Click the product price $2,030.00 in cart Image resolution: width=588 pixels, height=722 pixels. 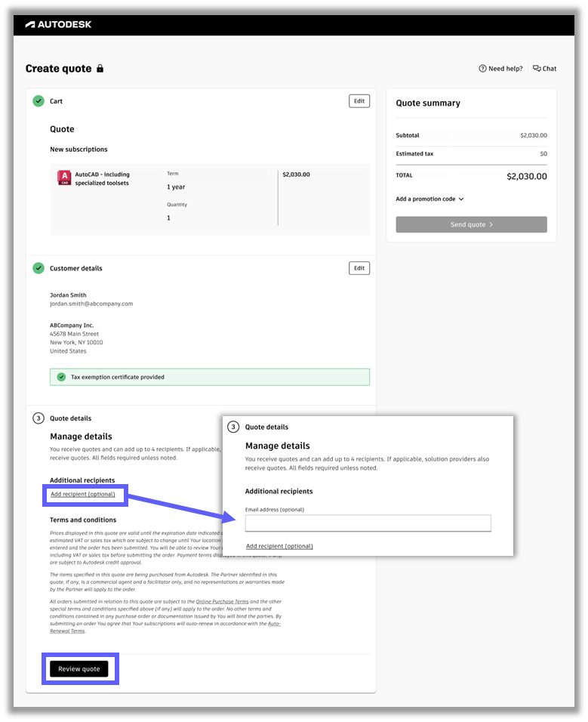coord(297,174)
